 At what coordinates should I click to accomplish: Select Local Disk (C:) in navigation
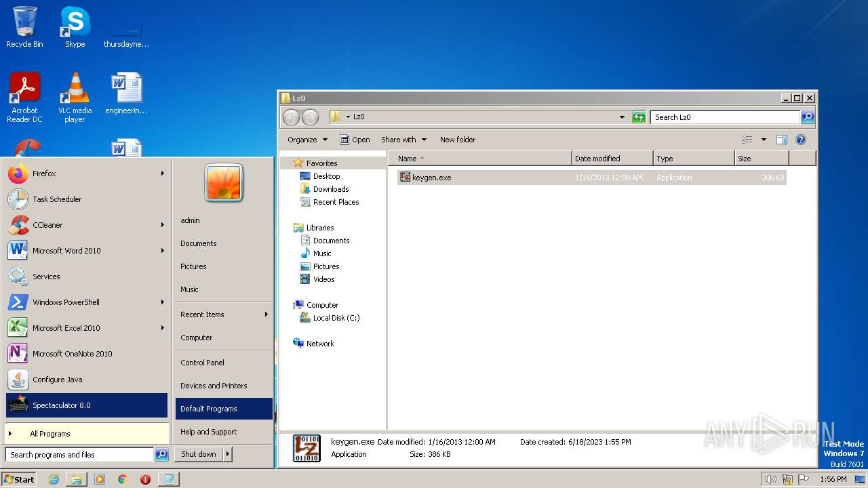336,318
